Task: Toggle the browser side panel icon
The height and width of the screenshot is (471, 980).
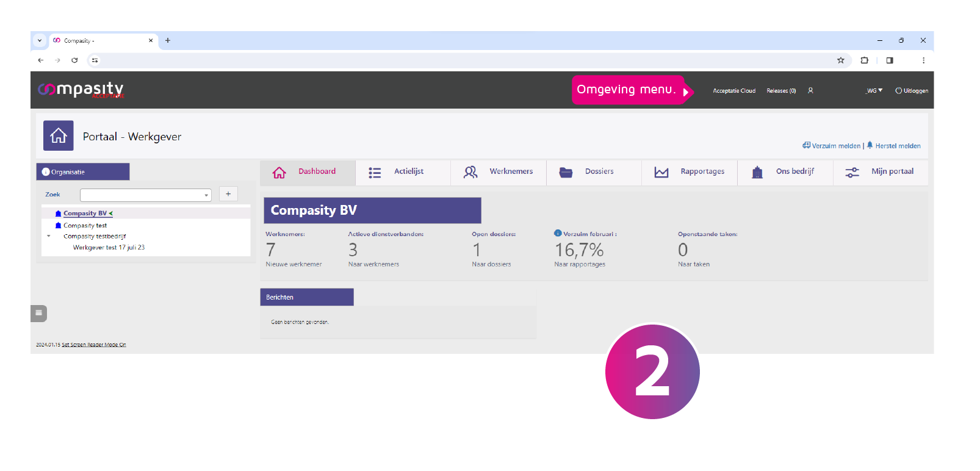Action: (x=890, y=60)
